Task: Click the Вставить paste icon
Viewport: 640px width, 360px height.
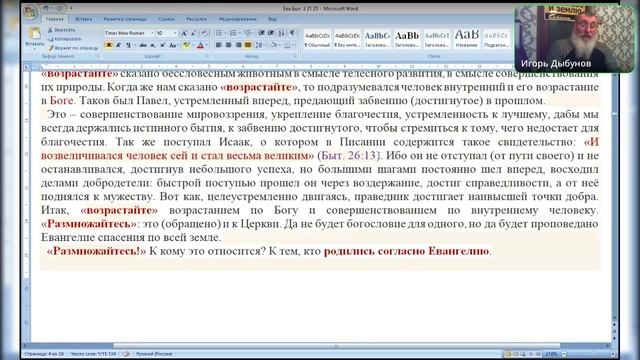Action: (x=35, y=33)
